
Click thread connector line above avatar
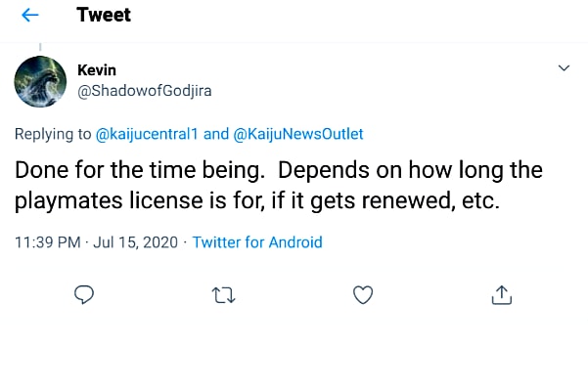pyautogui.click(x=40, y=46)
